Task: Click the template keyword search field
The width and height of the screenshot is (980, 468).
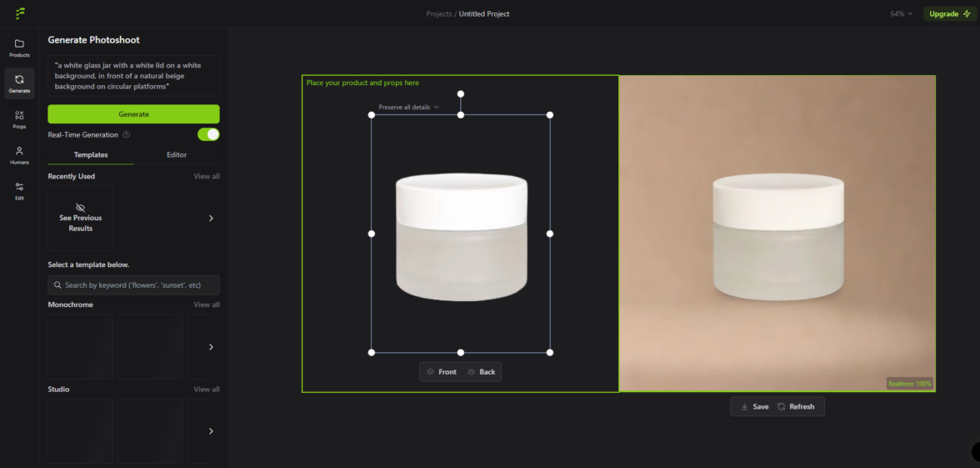Action: (133, 284)
